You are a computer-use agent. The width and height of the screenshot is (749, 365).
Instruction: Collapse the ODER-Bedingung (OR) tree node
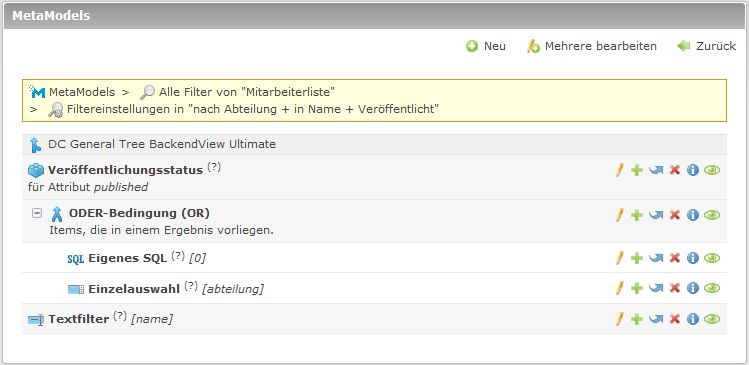(37, 213)
